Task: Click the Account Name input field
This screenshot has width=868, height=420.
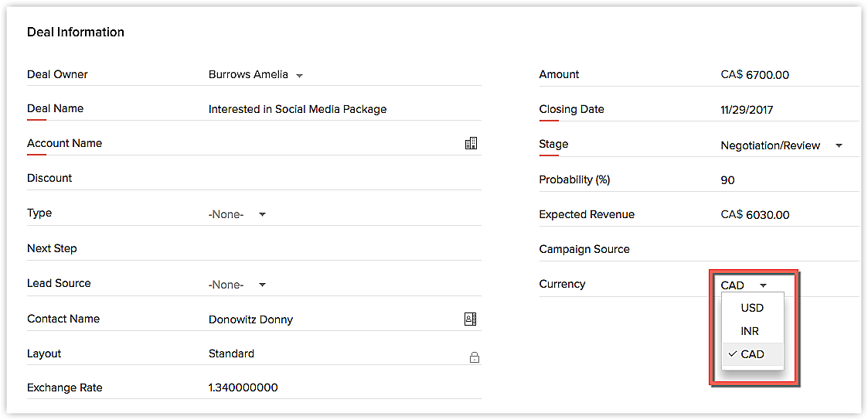Action: tap(332, 143)
